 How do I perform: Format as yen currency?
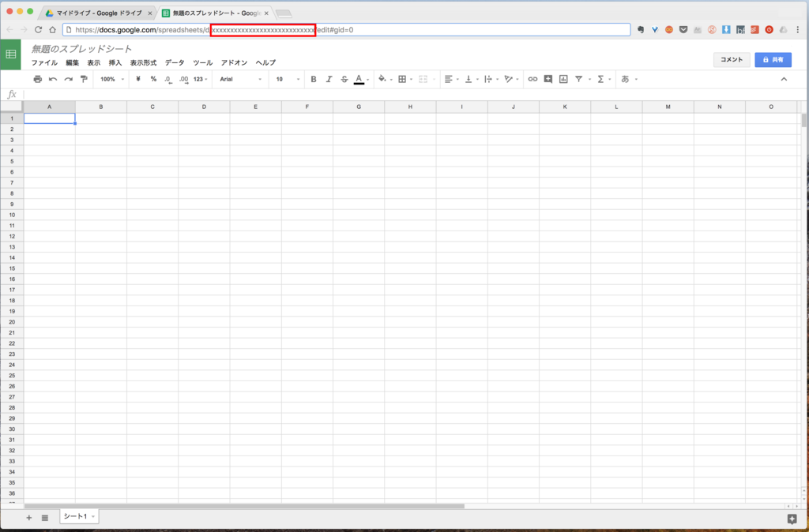click(x=138, y=80)
